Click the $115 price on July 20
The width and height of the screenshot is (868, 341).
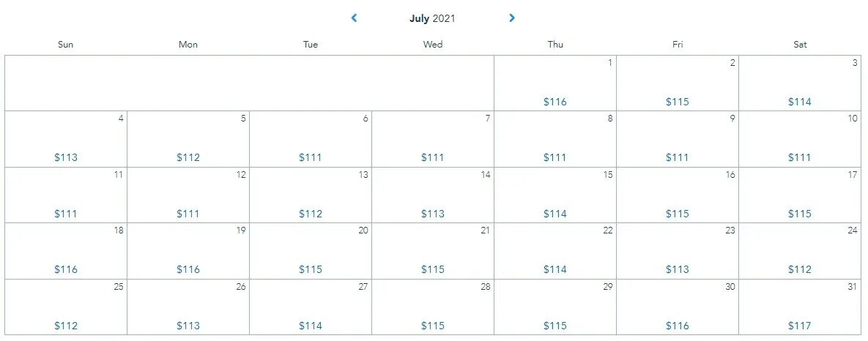[311, 270]
